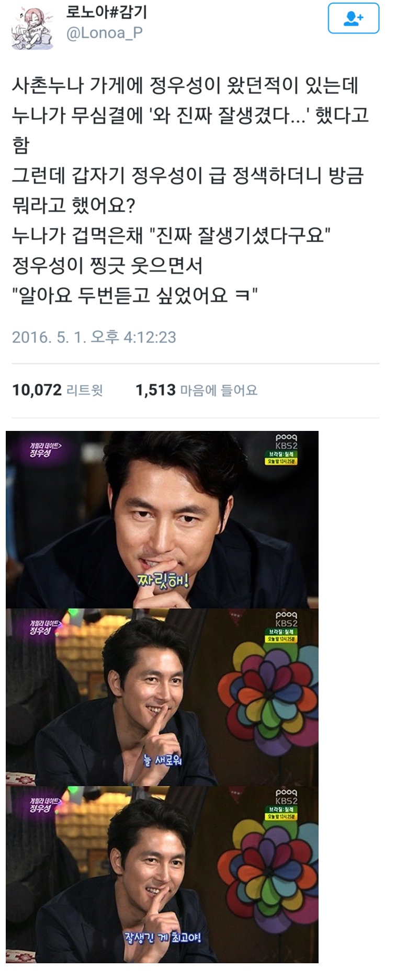Click pooq KBS2 logo in third image
The width and height of the screenshot is (396, 980).
coord(286,796)
